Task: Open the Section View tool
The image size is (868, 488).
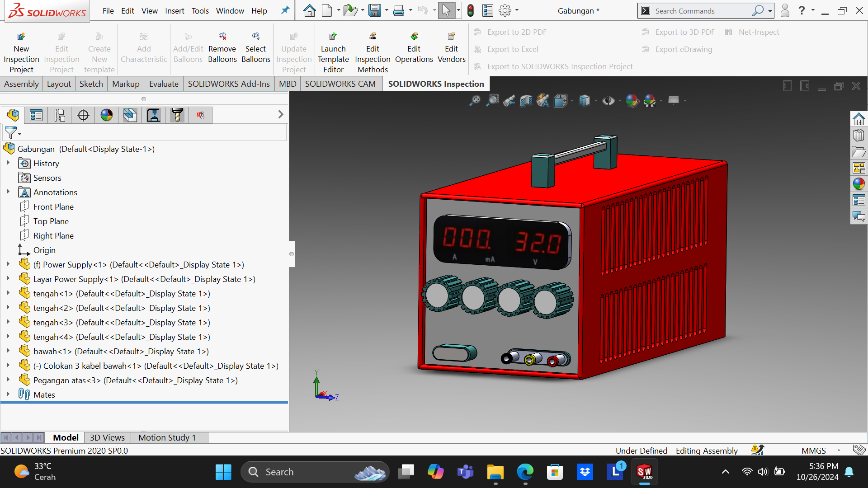Action: 526,100
